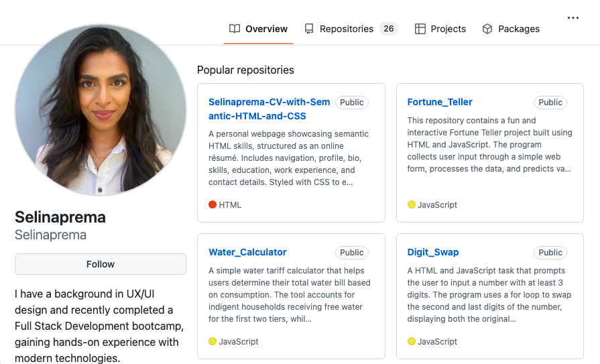Visit the Water_Calculator repository
The height and width of the screenshot is (364, 600).
[x=247, y=252]
